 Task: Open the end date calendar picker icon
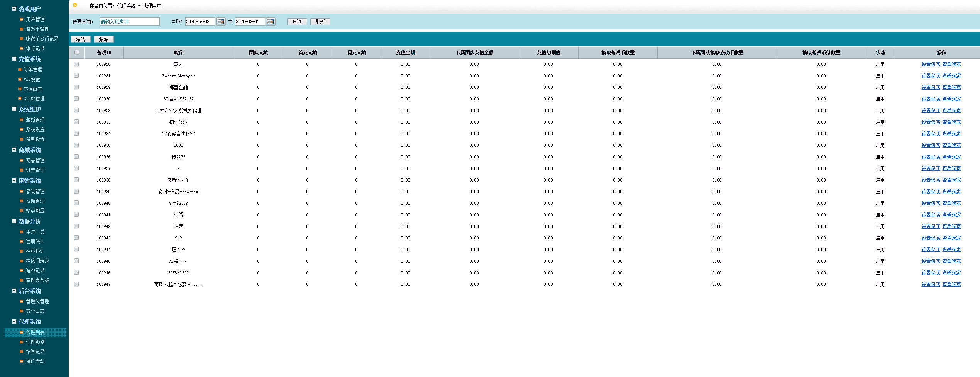(x=271, y=22)
